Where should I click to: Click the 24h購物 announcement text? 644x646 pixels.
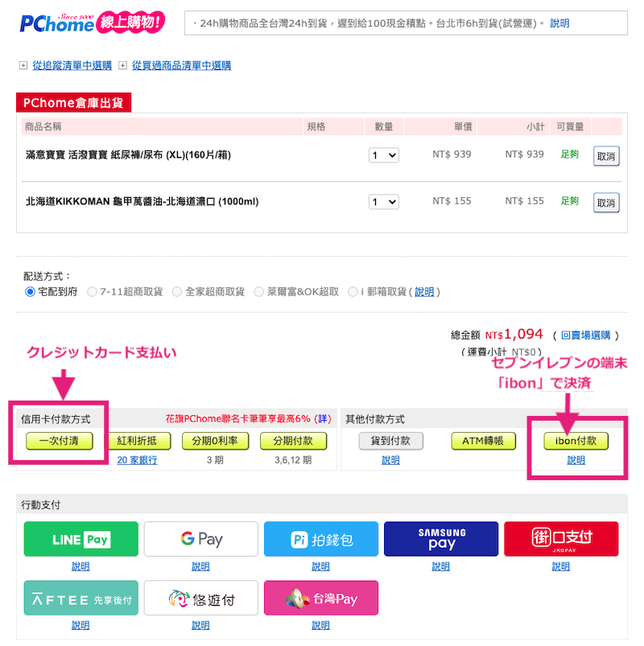[x=368, y=23]
